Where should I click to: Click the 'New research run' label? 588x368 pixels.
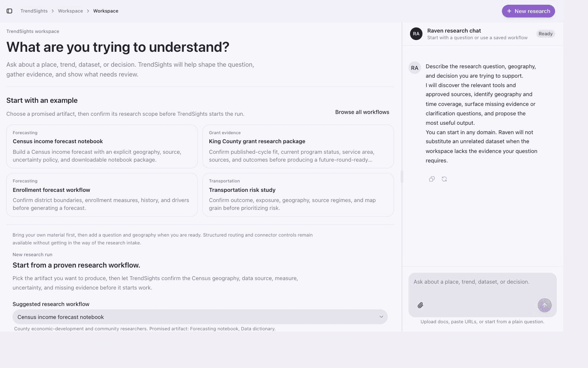[33, 255]
